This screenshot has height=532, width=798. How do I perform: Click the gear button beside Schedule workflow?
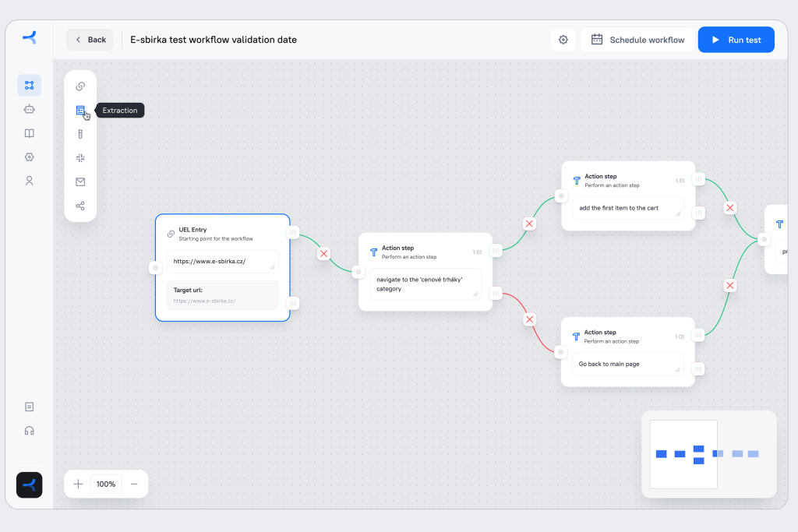[563, 40]
